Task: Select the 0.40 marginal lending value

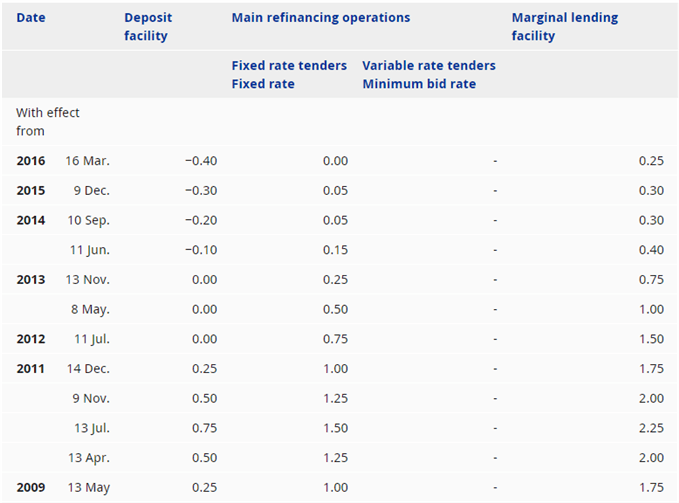Action: pos(651,250)
